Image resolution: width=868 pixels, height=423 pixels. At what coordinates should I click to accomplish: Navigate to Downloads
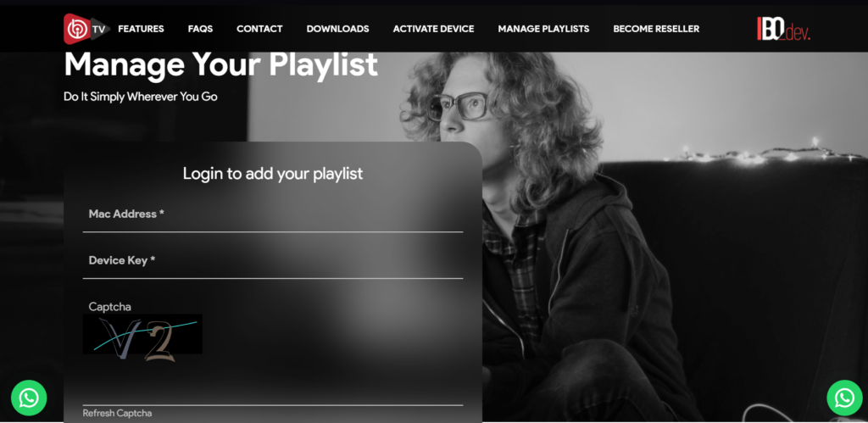(337, 29)
